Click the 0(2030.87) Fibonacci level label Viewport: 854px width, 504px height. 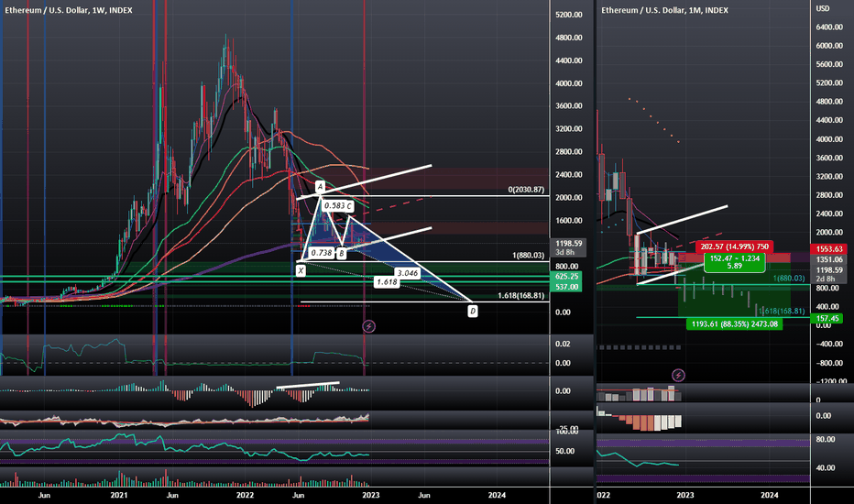pos(526,190)
